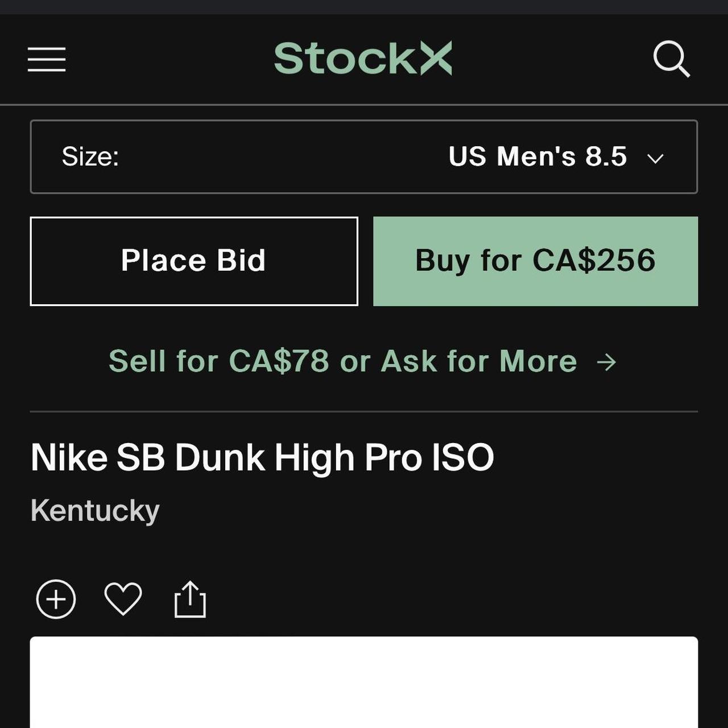Collapse the size selection panel
Image resolution: width=728 pixels, height=728 pixels.
tap(655, 158)
